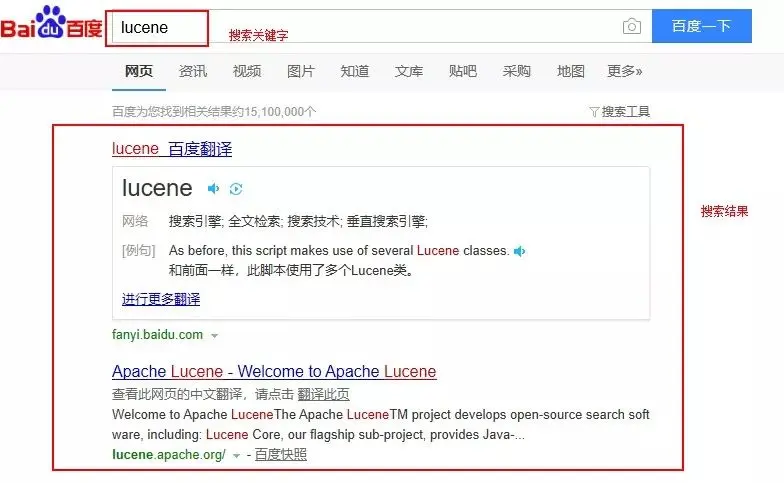The height and width of the screenshot is (483, 784).
Task: Open Apache Lucene - Welcome to Apache Lucene
Action: [x=274, y=372]
